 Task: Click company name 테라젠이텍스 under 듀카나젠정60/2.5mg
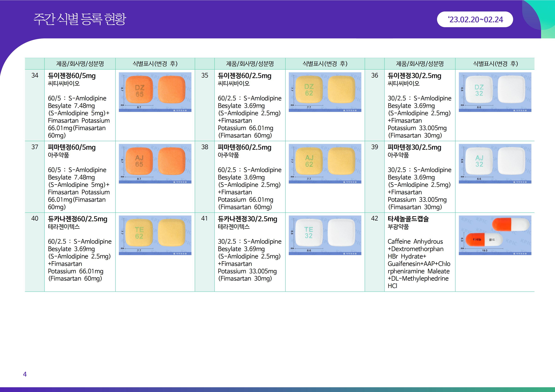(x=64, y=227)
